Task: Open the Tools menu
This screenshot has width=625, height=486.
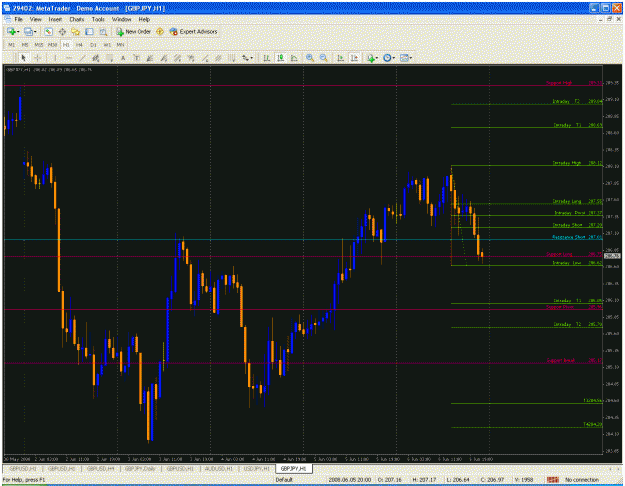Action: [98, 19]
